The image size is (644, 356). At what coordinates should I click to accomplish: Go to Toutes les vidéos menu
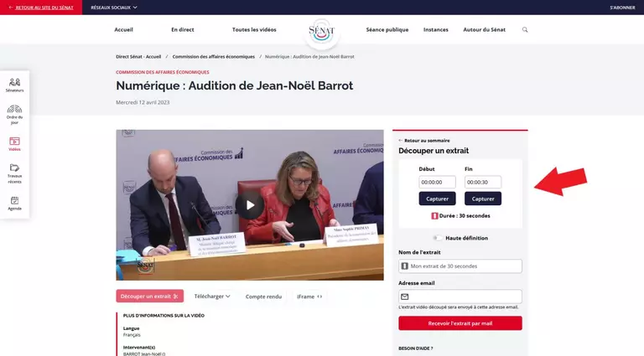pos(254,29)
